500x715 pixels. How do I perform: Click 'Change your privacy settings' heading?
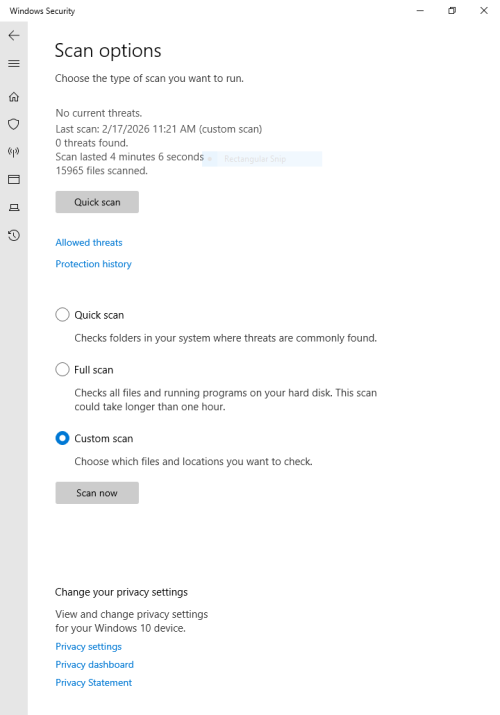coord(121,592)
